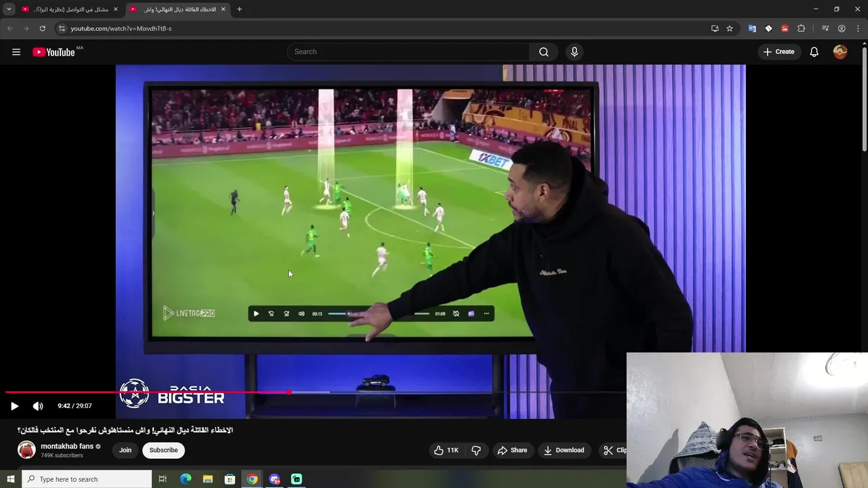Viewport: 868px width, 488px height.
Task: Open the Chrome profile icon
Action: tap(842, 28)
